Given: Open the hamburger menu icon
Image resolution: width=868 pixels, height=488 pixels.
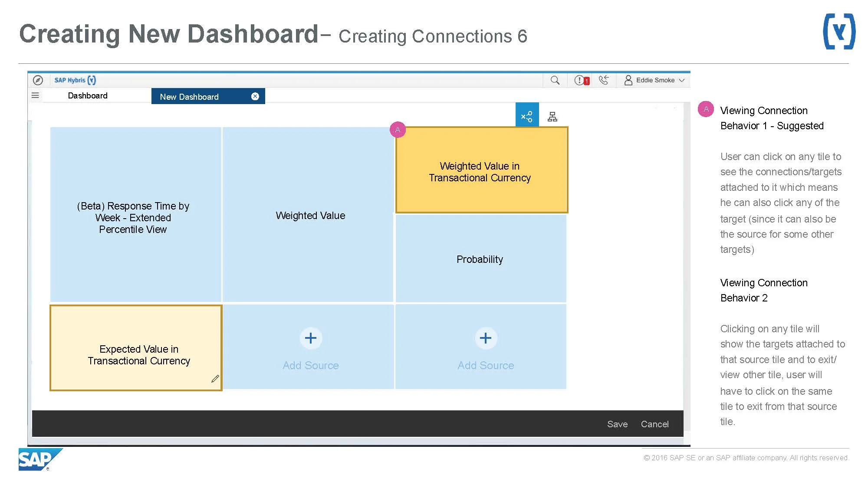Looking at the screenshot, I should click(x=35, y=95).
